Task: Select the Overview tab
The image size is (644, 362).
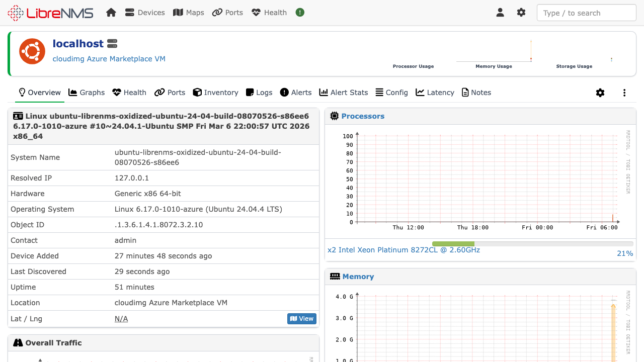Action: [39, 93]
